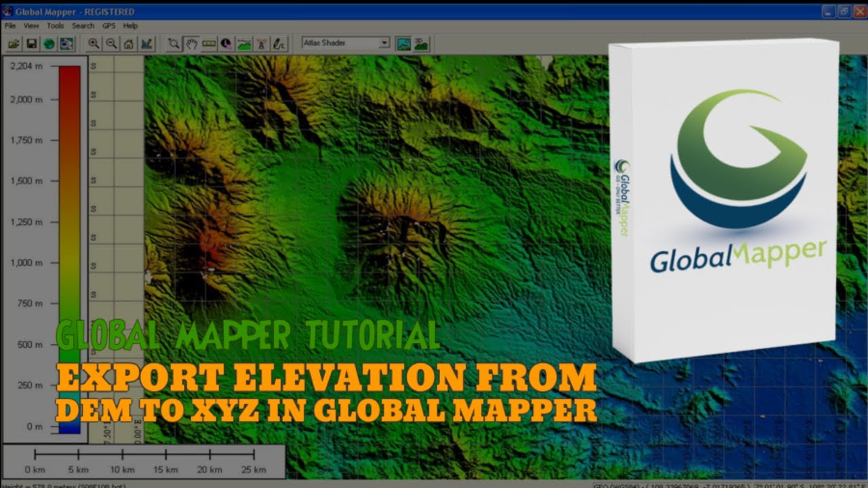Click the Save workspace floppy disk icon
Viewport: 868px width, 488px height.
click(31, 43)
